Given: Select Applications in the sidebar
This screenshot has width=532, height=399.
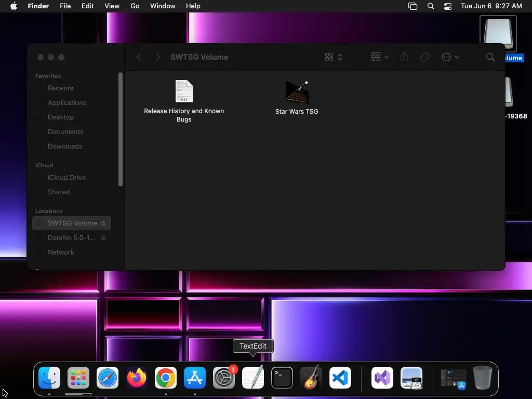Looking at the screenshot, I should click(x=67, y=103).
